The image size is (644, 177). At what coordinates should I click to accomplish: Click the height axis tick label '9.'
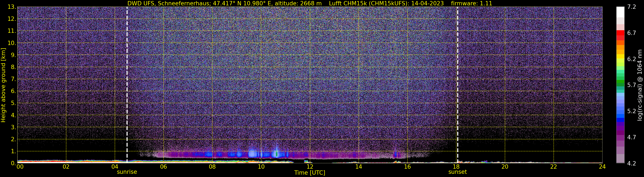13,55
